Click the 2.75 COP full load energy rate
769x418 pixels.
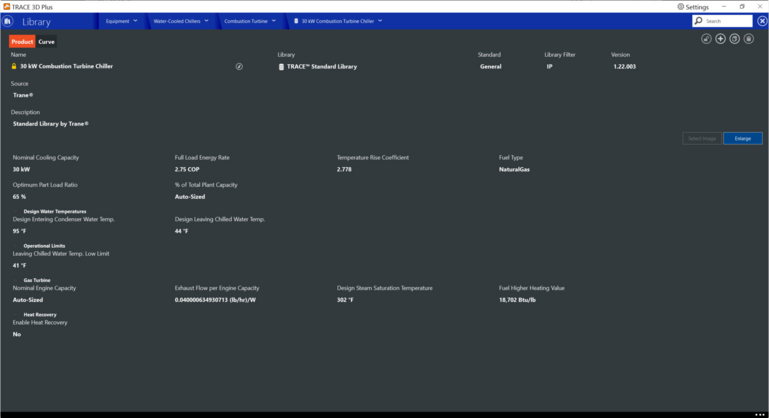[187, 169]
